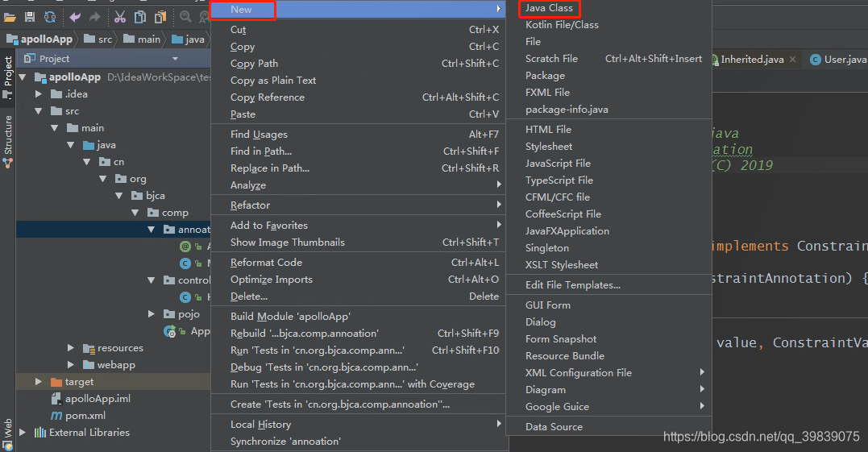
Task: Click the orange target folder icon
Action: click(56, 382)
